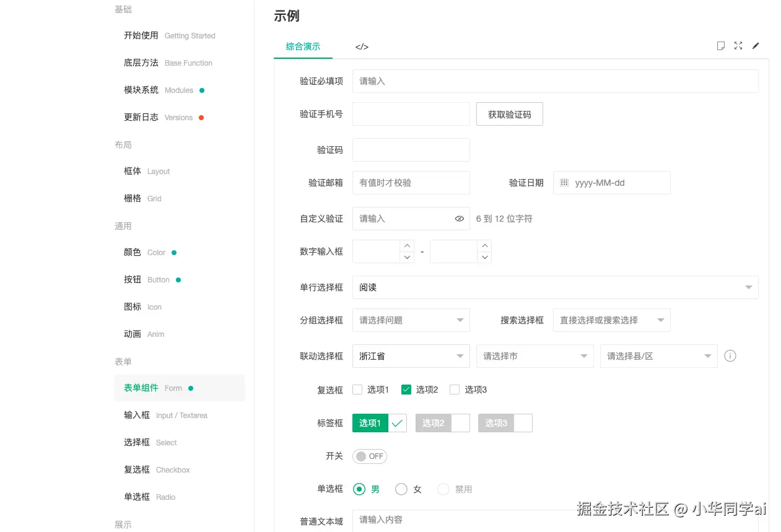Screen dimensions: 781x532
Task: Open 按钮 Button page
Action: click(x=152, y=279)
